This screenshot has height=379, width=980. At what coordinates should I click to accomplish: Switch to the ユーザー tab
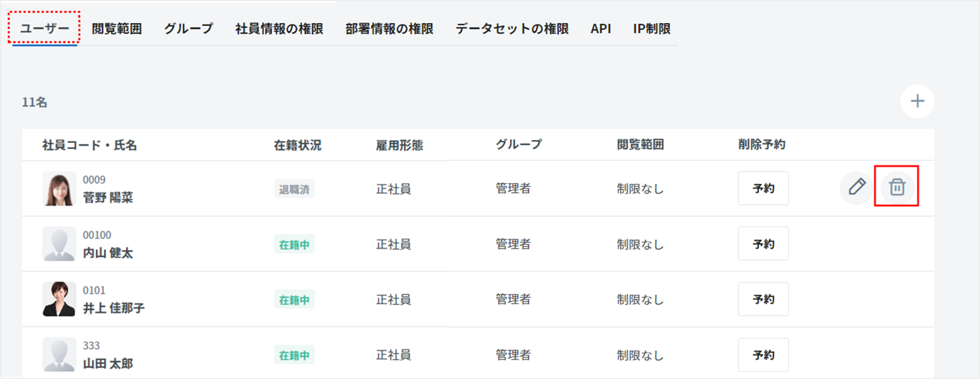pyautogui.click(x=45, y=28)
